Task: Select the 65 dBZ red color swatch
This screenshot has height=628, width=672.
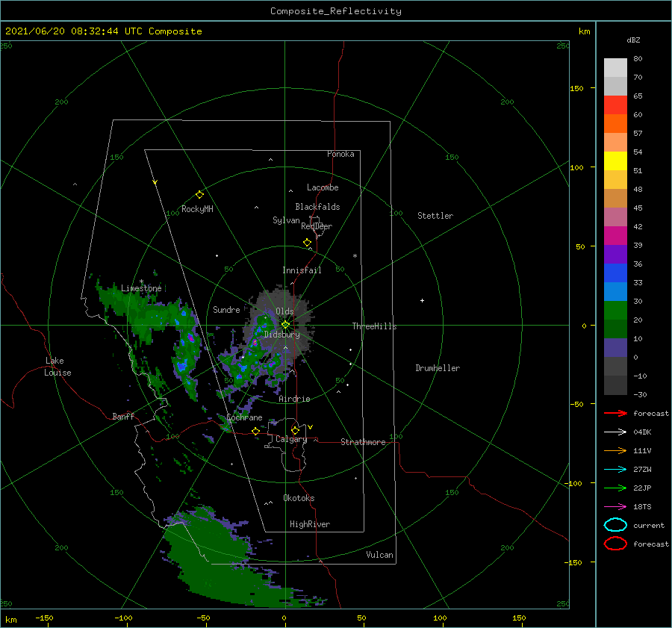Action: pyautogui.click(x=615, y=105)
